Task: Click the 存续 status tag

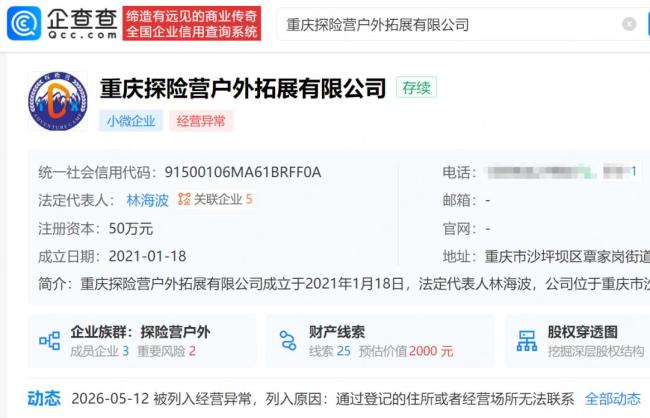Action: click(416, 87)
